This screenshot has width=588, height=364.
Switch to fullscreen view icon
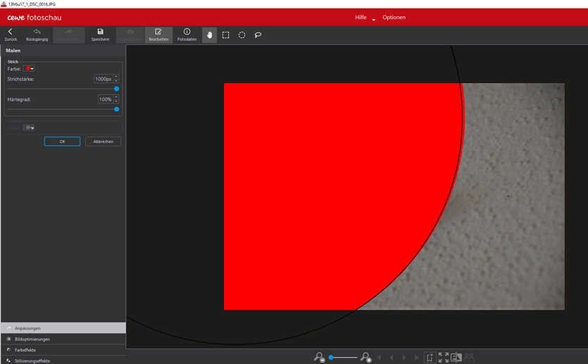[x=443, y=358]
